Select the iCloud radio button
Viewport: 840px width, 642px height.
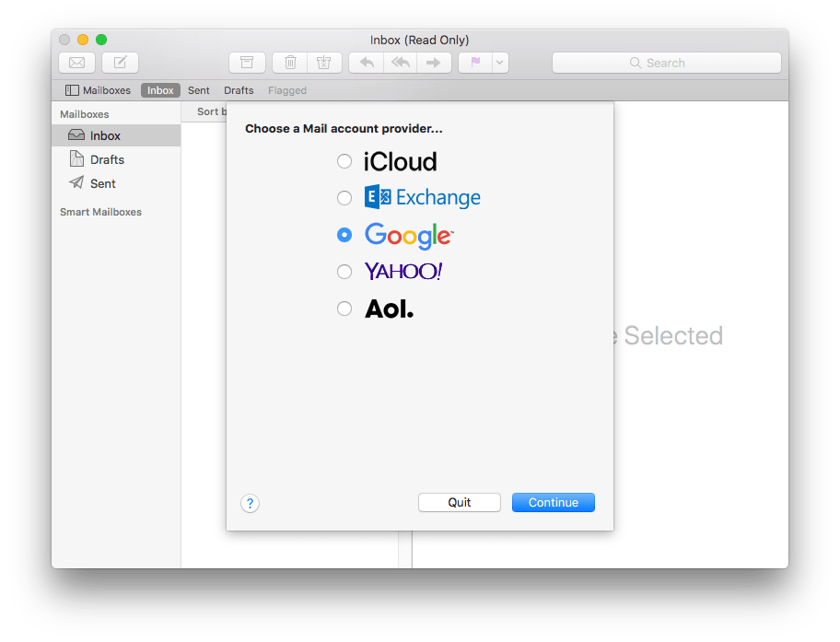point(344,161)
